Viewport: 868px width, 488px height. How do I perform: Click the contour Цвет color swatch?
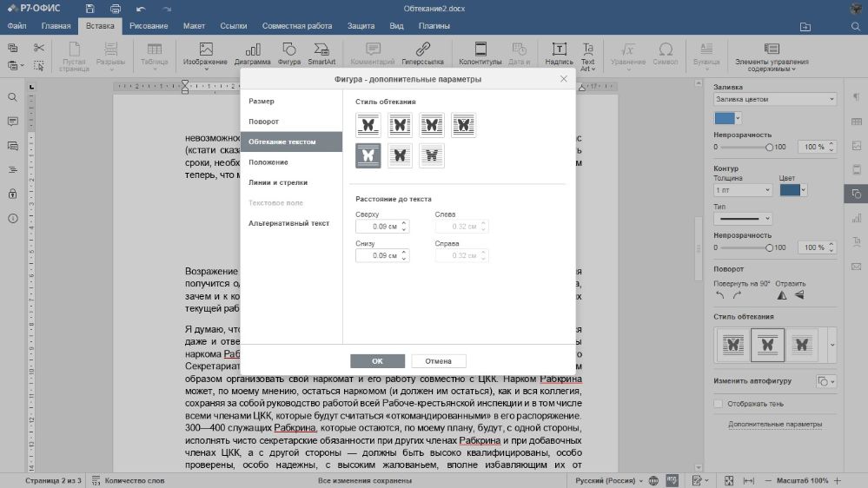click(x=790, y=189)
